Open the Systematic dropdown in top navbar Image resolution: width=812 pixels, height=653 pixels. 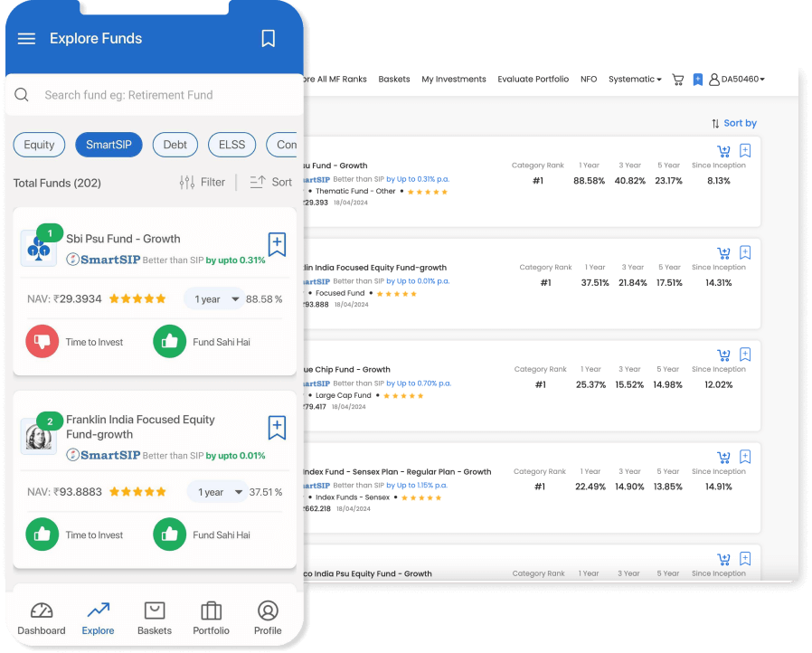(635, 80)
